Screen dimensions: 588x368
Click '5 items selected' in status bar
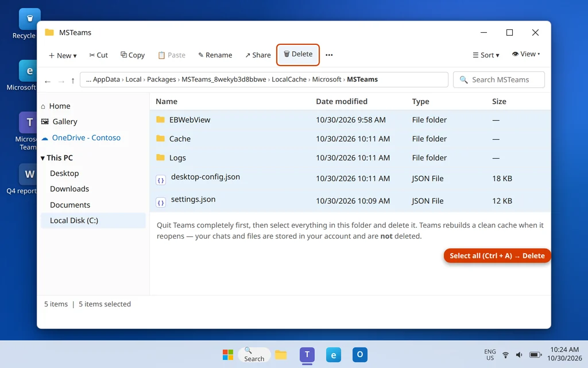click(x=105, y=304)
